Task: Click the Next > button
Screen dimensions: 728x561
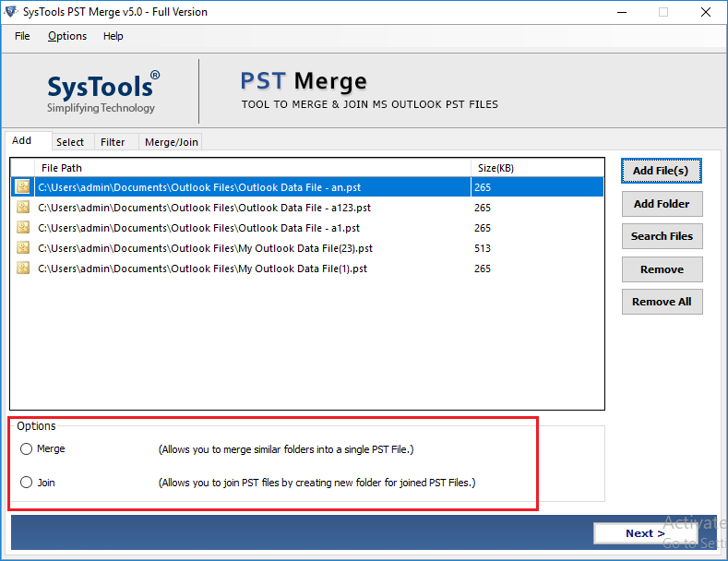Action: click(645, 533)
